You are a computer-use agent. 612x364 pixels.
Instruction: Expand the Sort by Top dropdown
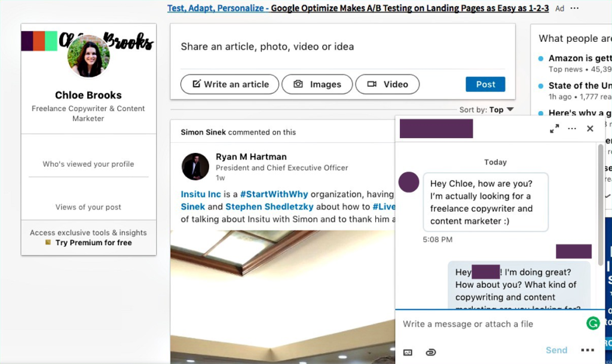484,110
